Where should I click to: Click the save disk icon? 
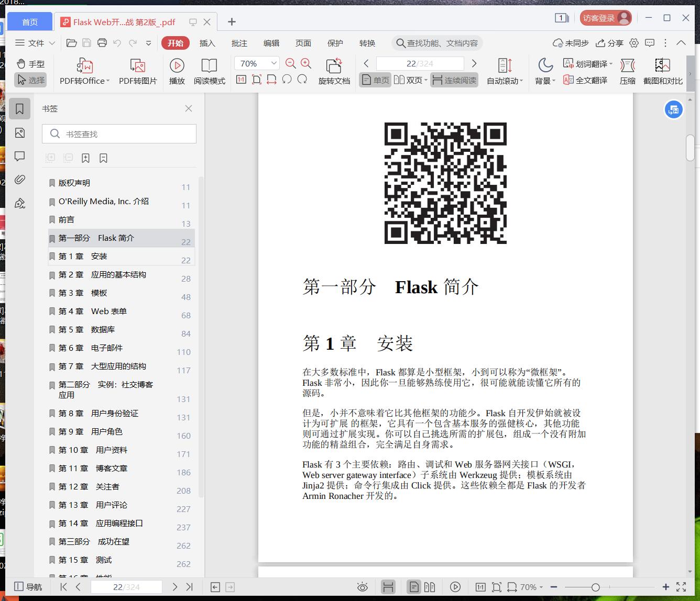click(x=87, y=43)
